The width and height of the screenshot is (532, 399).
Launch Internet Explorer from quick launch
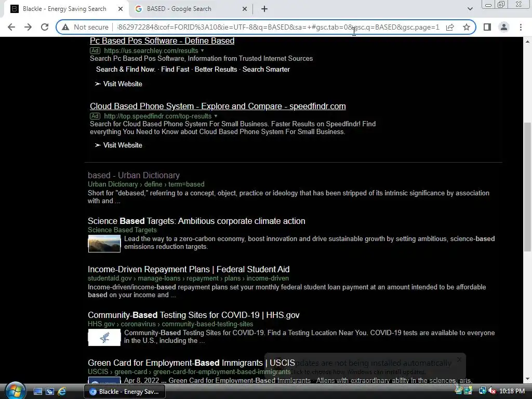pyautogui.click(x=62, y=392)
